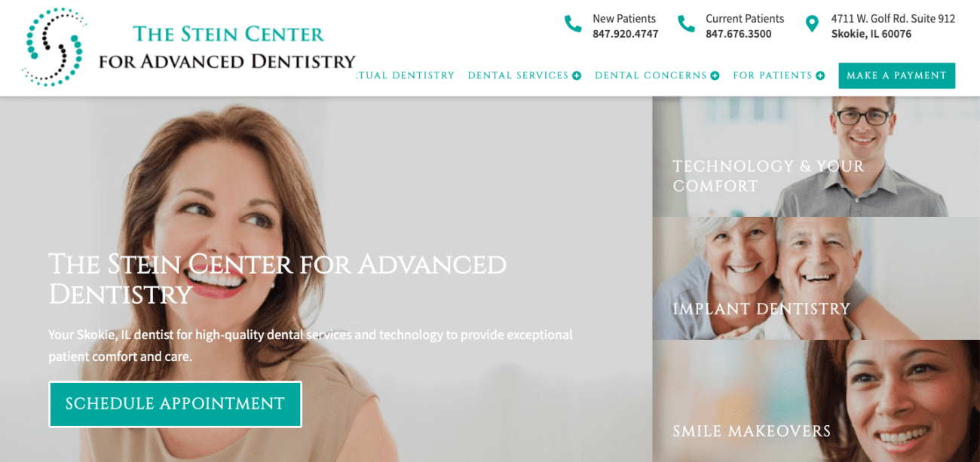Screen dimensions: 980x462
Task: Expand Dental Concerns plus icon
Action: [x=715, y=75]
